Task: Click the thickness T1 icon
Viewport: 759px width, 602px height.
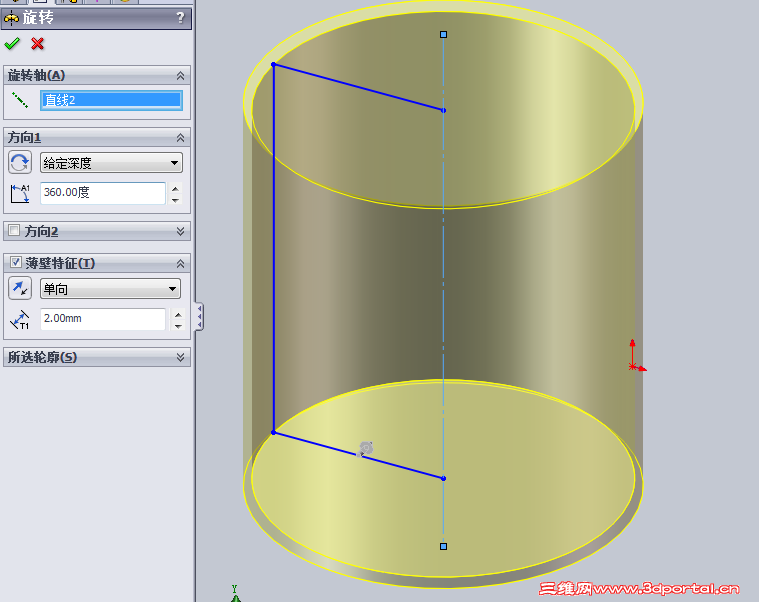Action: (x=20, y=319)
